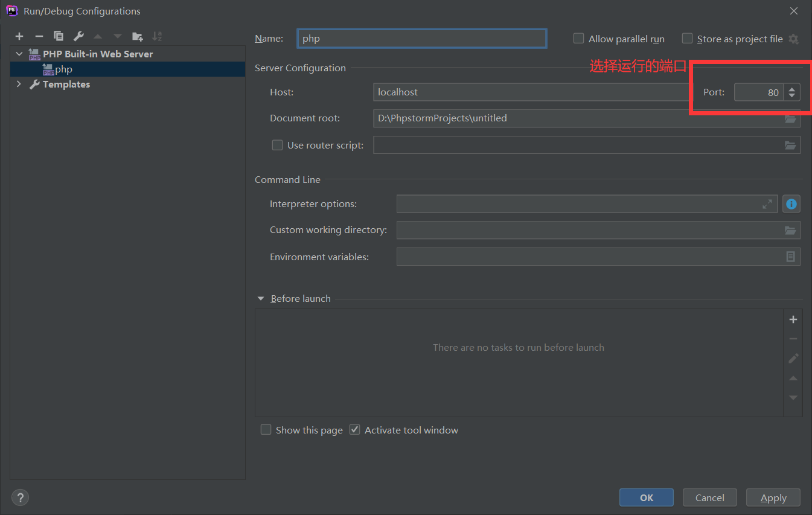
Task: Check Store as project file
Action: [x=687, y=39]
